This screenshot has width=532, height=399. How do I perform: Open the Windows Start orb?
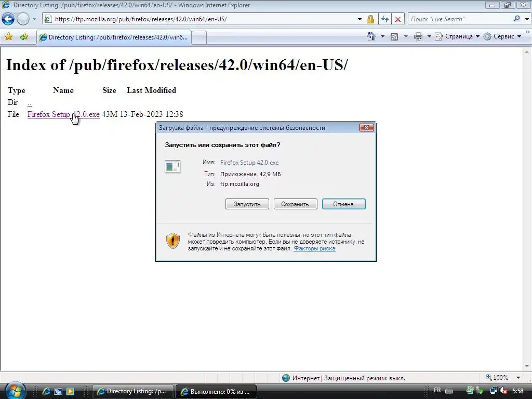point(14,391)
